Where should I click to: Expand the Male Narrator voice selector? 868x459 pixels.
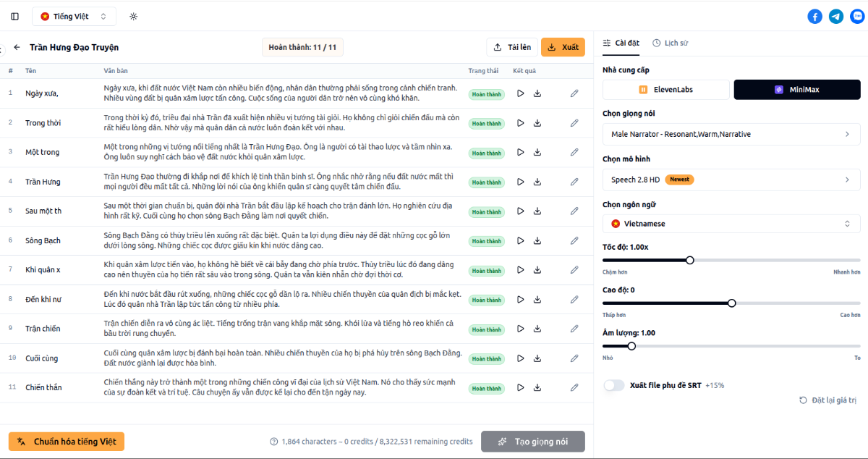pos(731,134)
